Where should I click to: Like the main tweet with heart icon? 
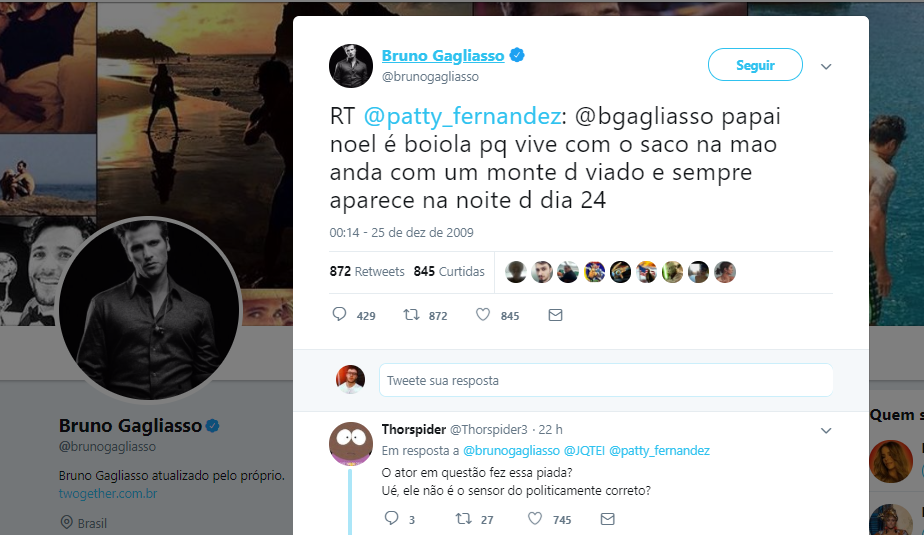tap(483, 315)
